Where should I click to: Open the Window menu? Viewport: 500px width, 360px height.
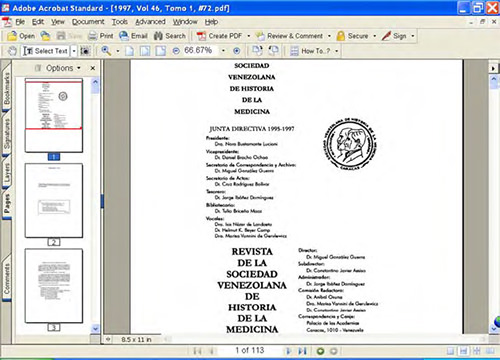pyautogui.click(x=185, y=22)
